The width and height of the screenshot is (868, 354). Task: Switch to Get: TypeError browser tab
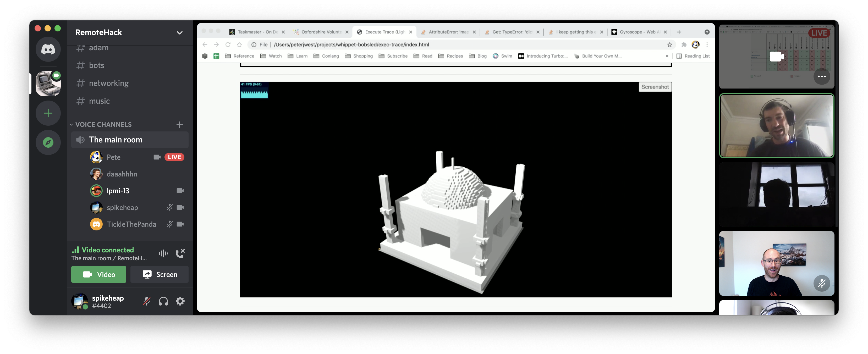(512, 32)
